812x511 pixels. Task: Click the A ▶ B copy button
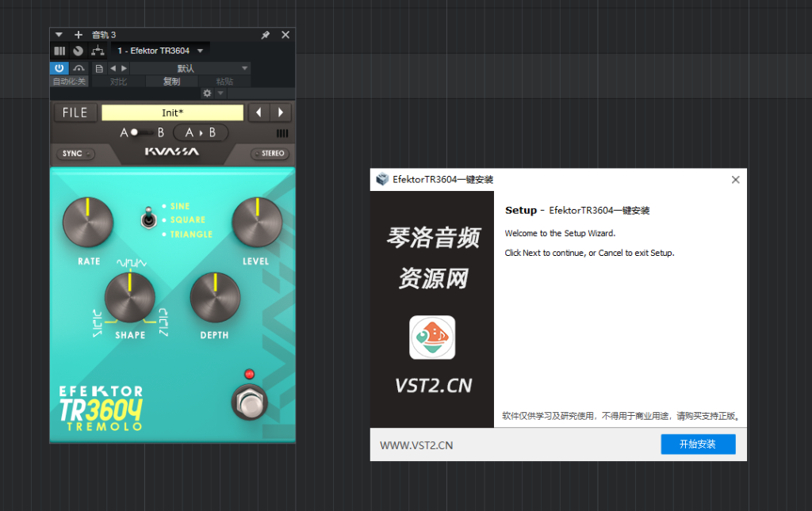[199, 132]
